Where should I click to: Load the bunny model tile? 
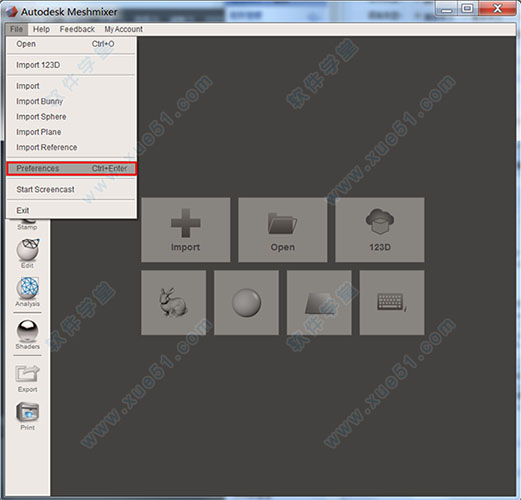(x=173, y=302)
